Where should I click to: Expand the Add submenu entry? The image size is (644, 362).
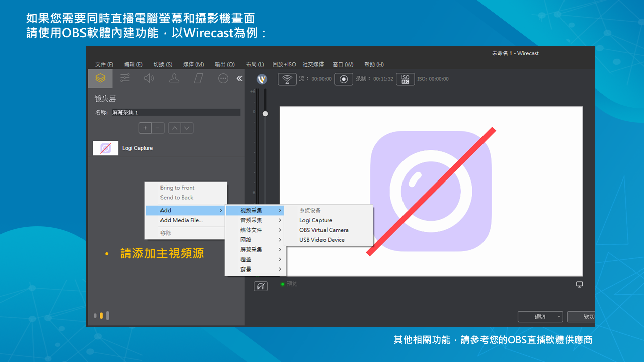pos(186,210)
